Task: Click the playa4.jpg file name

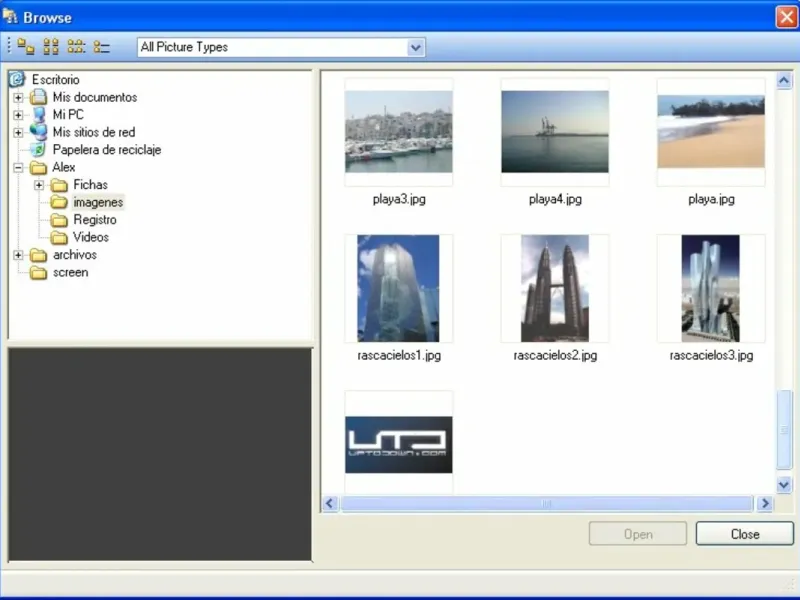Action: (555, 199)
